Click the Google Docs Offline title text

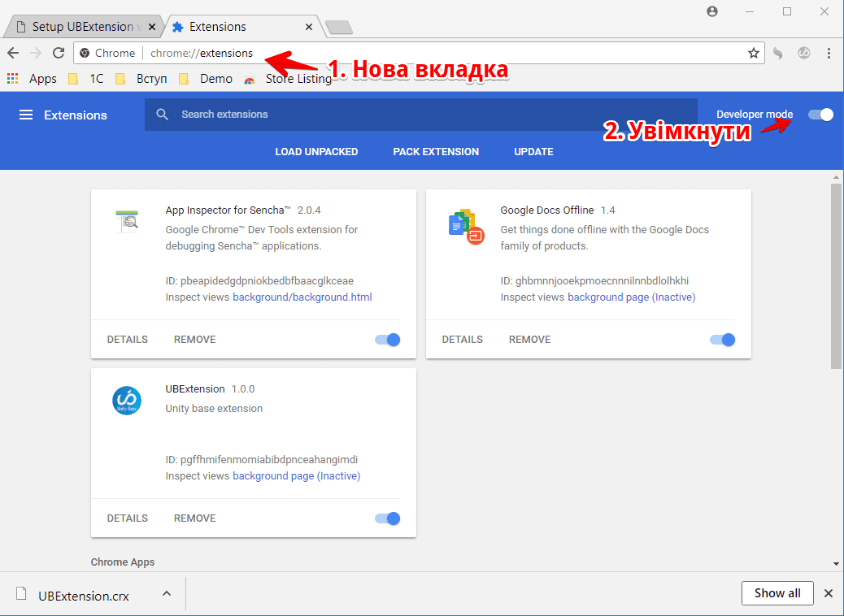(x=547, y=210)
